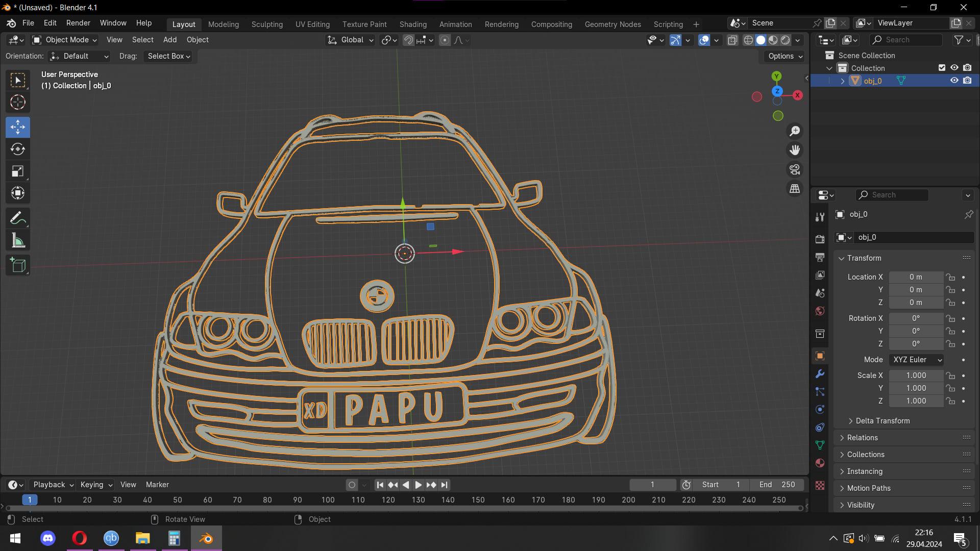Switch viewport to rendered shading mode
This screenshot has height=551, width=980.
[786, 40]
